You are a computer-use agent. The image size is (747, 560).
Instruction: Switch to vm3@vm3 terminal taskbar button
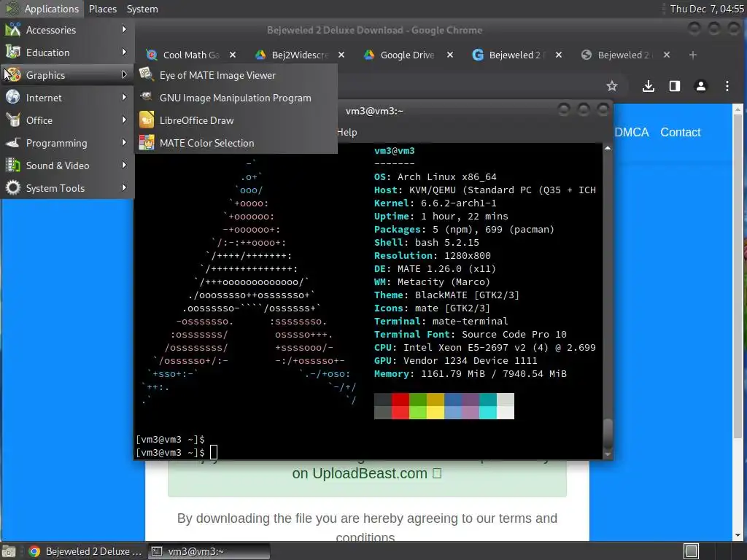click(x=209, y=551)
